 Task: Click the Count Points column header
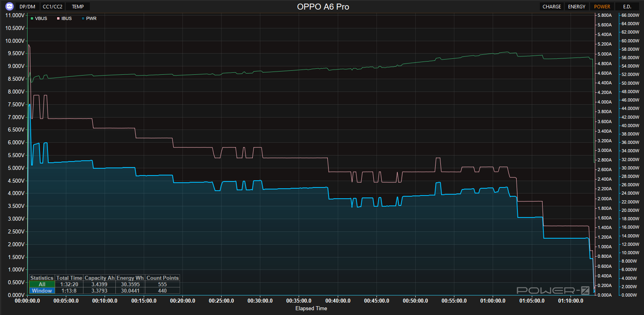(162, 278)
